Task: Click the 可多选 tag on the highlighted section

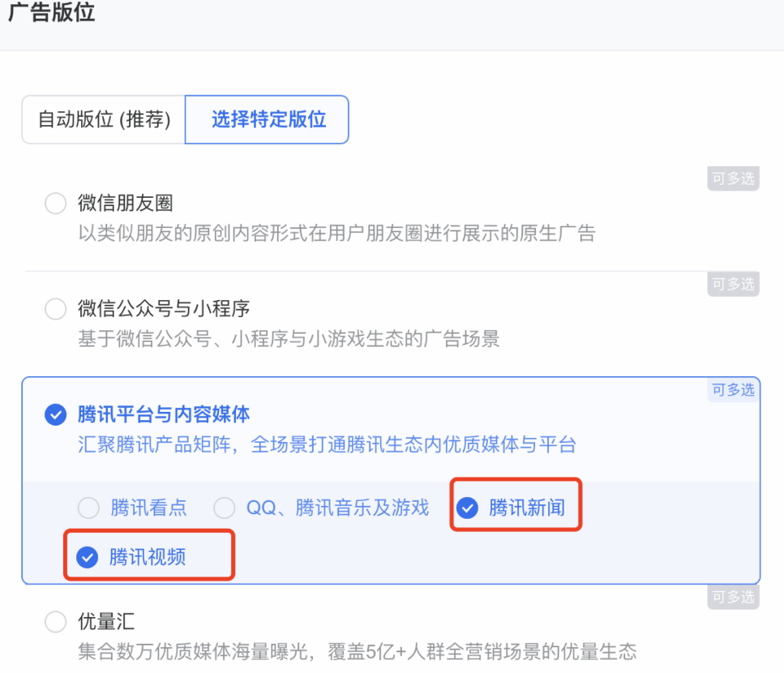Action: [x=732, y=390]
